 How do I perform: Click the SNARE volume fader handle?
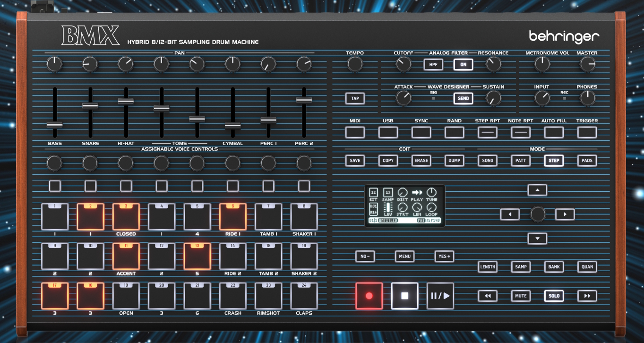(x=90, y=106)
